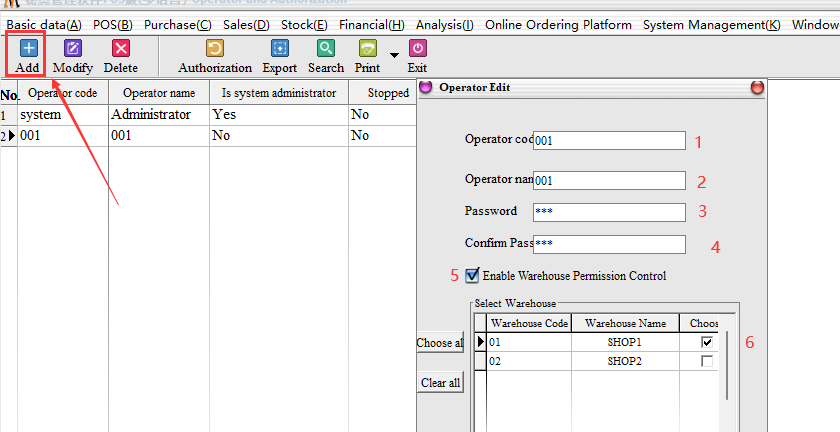The image size is (840, 432).
Task: Click the Add operator toolbar icon
Action: [x=27, y=48]
